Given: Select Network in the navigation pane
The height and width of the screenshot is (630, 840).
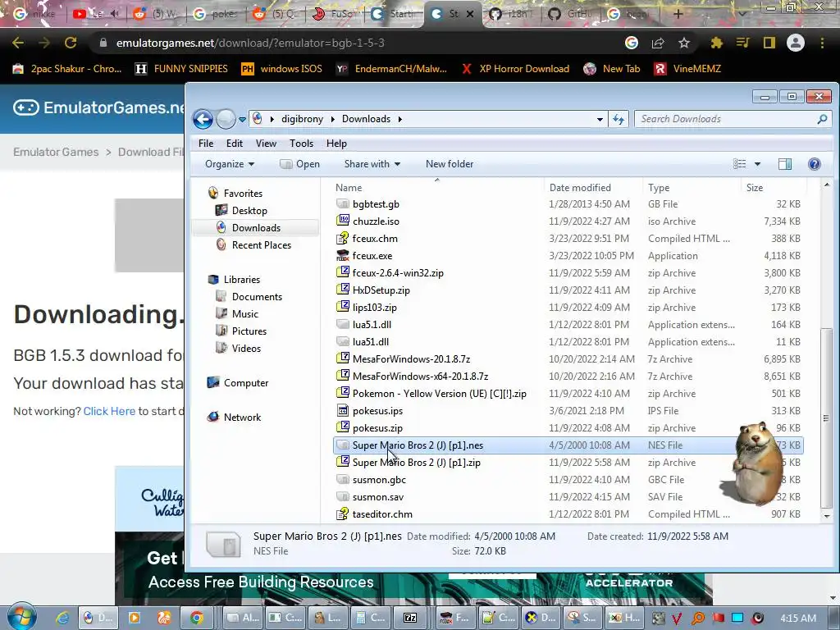Looking at the screenshot, I should (x=242, y=418).
